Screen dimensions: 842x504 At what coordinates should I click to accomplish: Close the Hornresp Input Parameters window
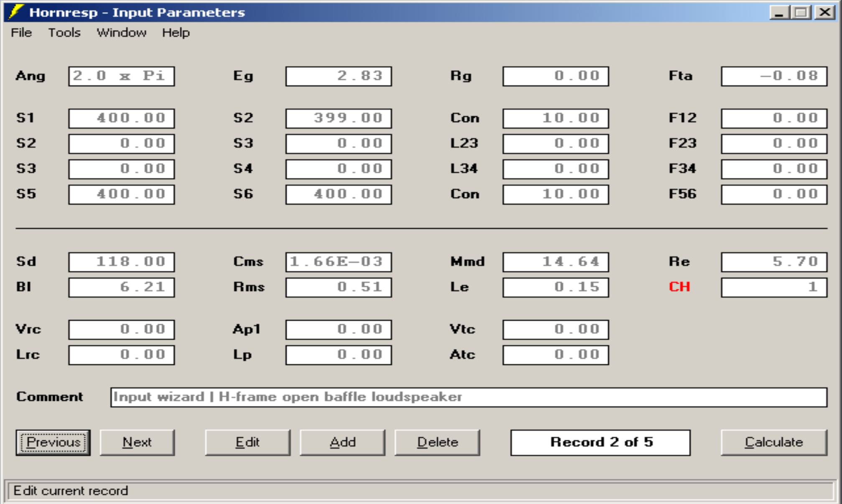[x=824, y=12]
